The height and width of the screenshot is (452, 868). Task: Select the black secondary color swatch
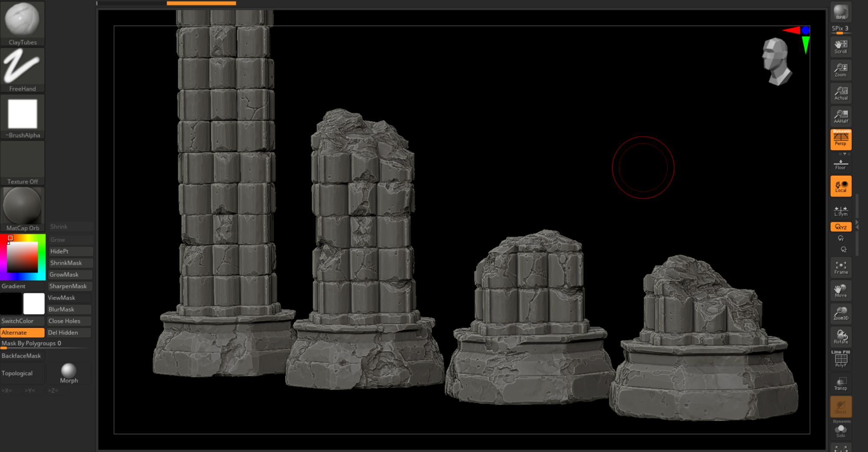tap(11, 304)
